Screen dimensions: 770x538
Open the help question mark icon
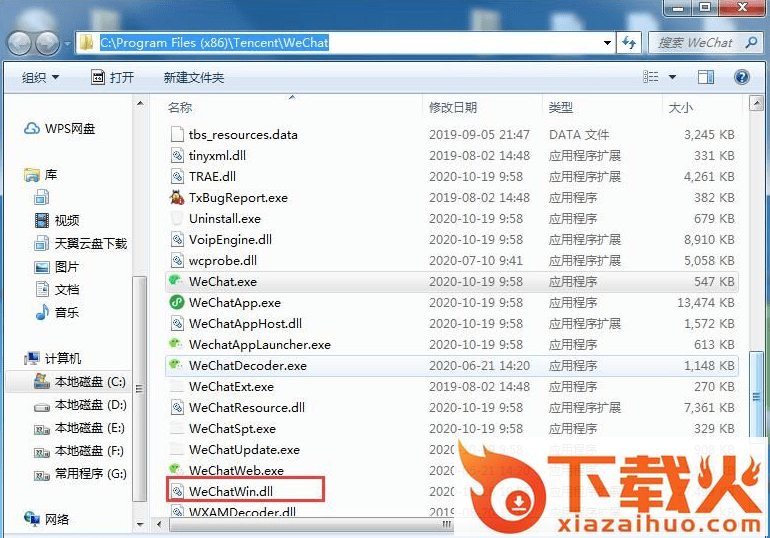741,77
